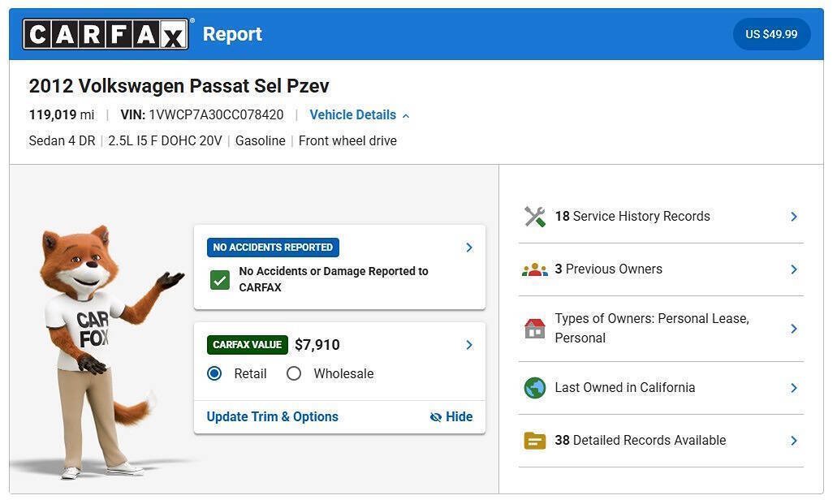Viewport: 837px width, 504px height.
Task: Open Types of Owners: Personal Lease row
Action: pos(661,329)
